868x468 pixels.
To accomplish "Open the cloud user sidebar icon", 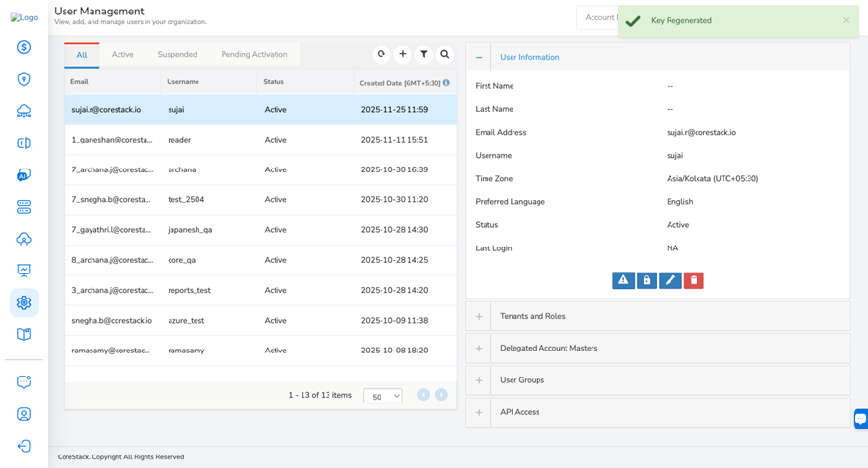I will pyautogui.click(x=24, y=239).
